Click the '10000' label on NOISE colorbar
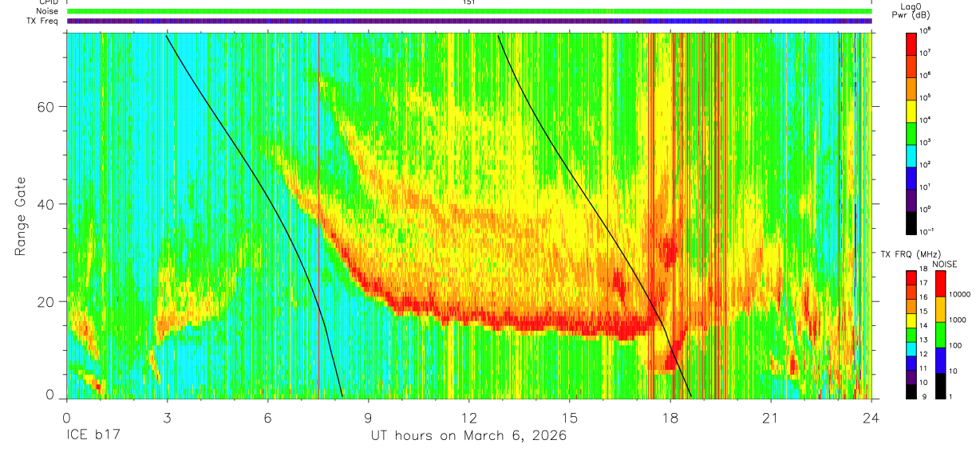Image resolution: width=980 pixels, height=452 pixels. point(960,295)
